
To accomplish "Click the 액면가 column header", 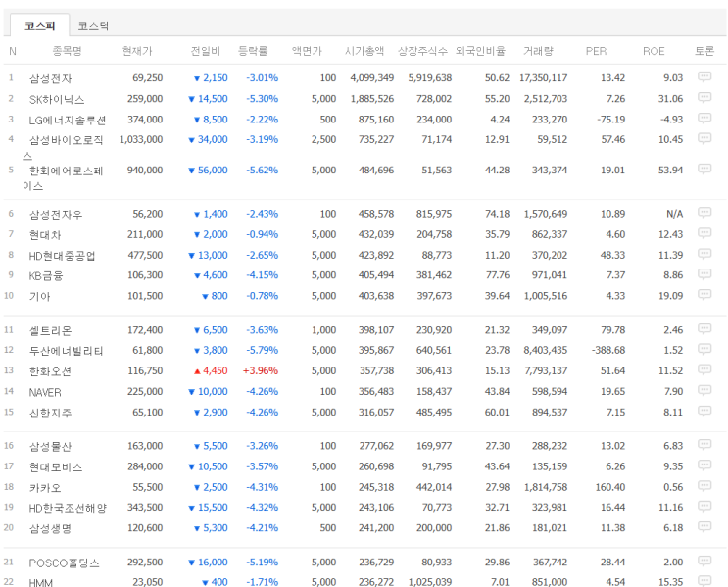I will click(x=307, y=51).
